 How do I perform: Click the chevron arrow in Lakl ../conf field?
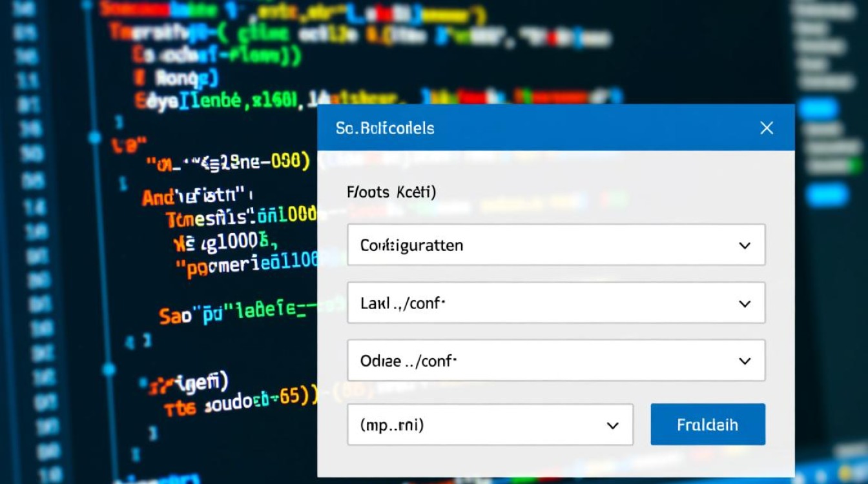pyautogui.click(x=744, y=304)
